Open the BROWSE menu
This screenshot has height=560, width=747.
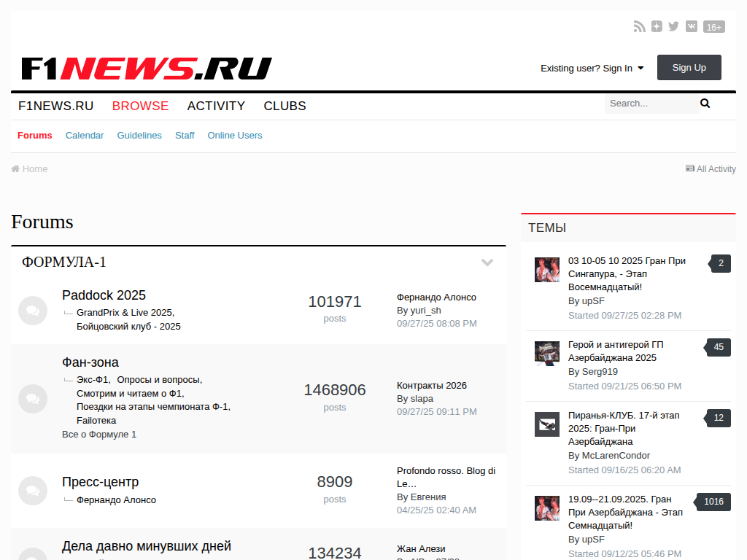click(x=140, y=106)
